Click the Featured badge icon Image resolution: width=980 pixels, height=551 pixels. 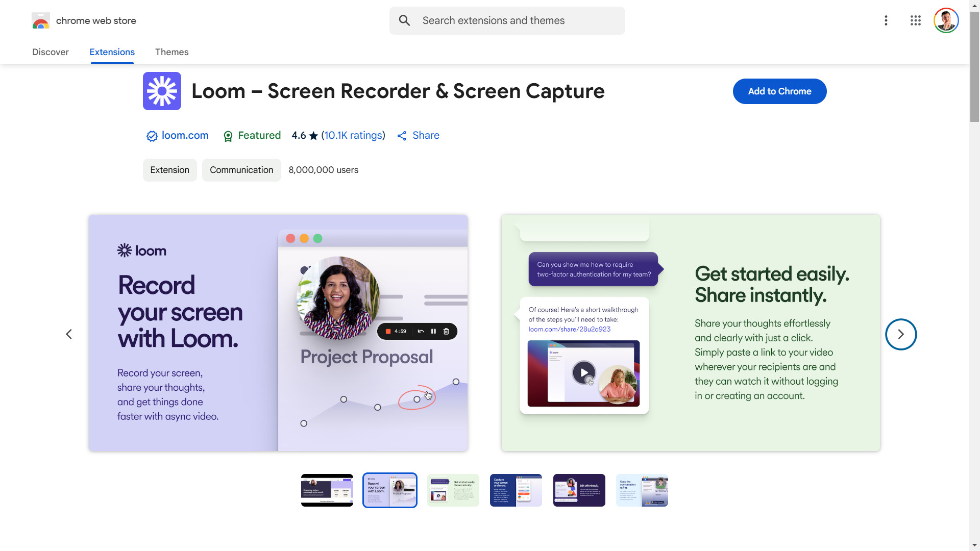tap(228, 136)
